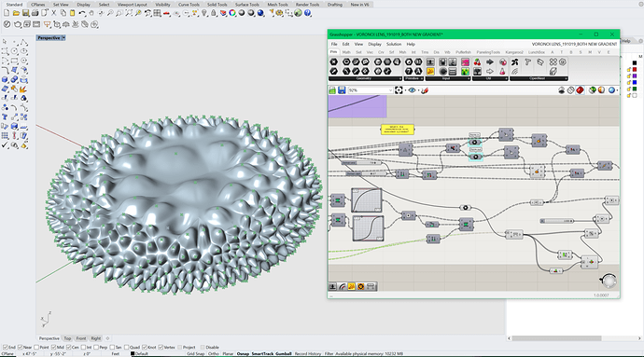The height and width of the screenshot is (357, 644).
Task: Open the Grasshopper preview eye icon
Action: [x=412, y=89]
